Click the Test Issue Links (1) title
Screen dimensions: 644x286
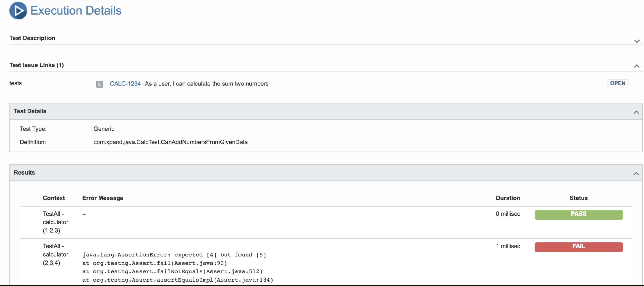tap(36, 65)
